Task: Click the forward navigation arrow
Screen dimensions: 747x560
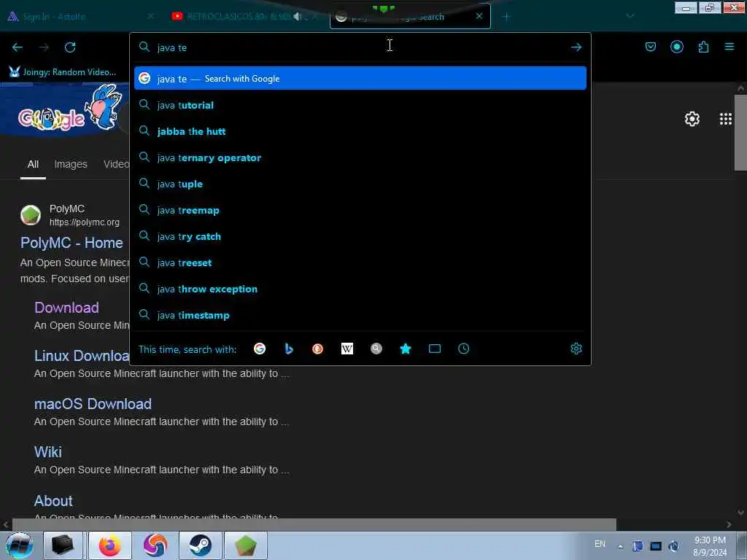Action: click(x=44, y=47)
